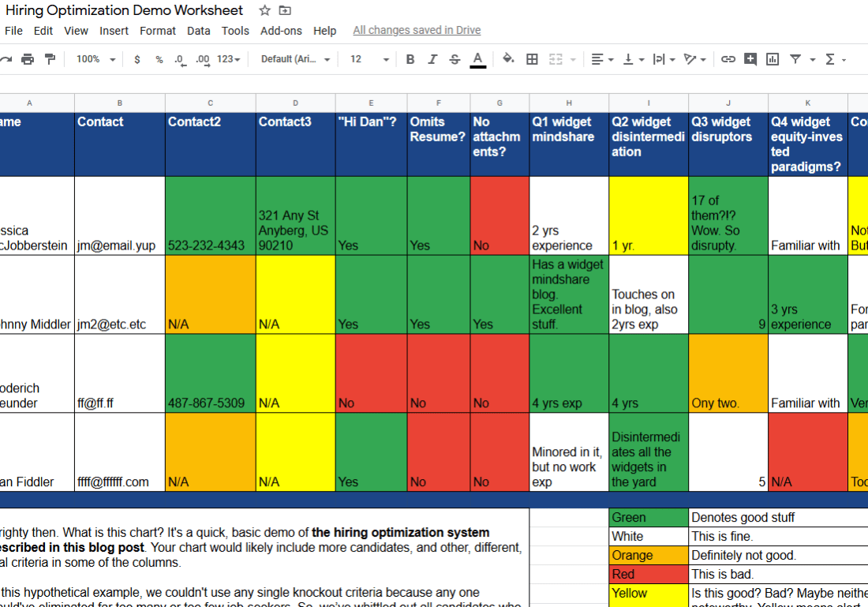Open the fill color bucket tool
This screenshot has height=607, width=868.
tap(508, 59)
